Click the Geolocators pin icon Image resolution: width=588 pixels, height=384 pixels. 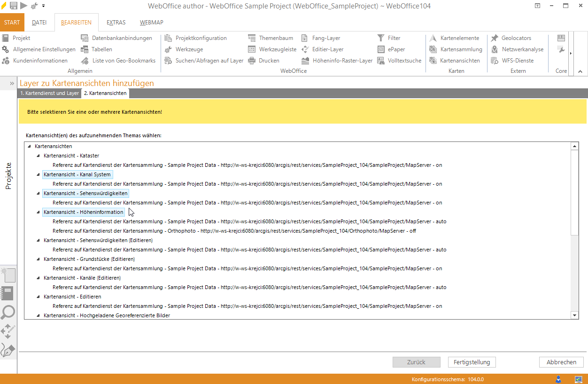(x=495, y=38)
